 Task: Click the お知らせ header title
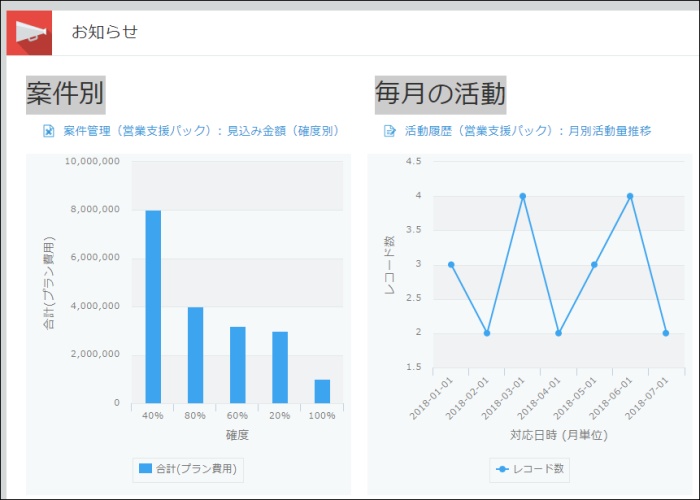click(x=104, y=32)
